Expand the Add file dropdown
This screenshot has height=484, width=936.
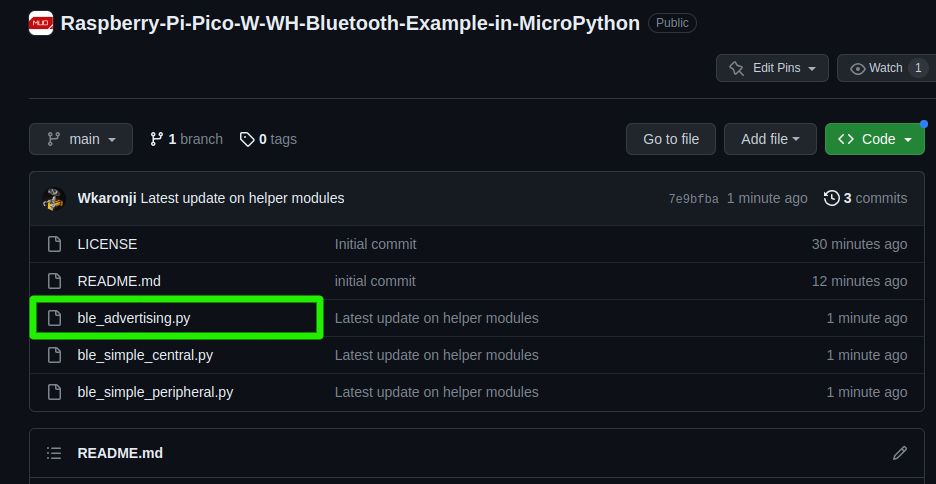coord(770,139)
